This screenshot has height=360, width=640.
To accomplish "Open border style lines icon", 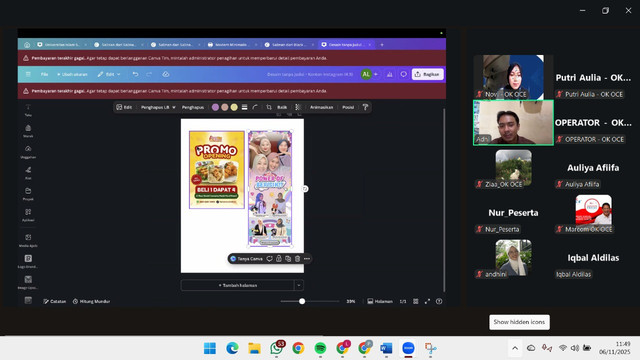I will tap(244, 107).
